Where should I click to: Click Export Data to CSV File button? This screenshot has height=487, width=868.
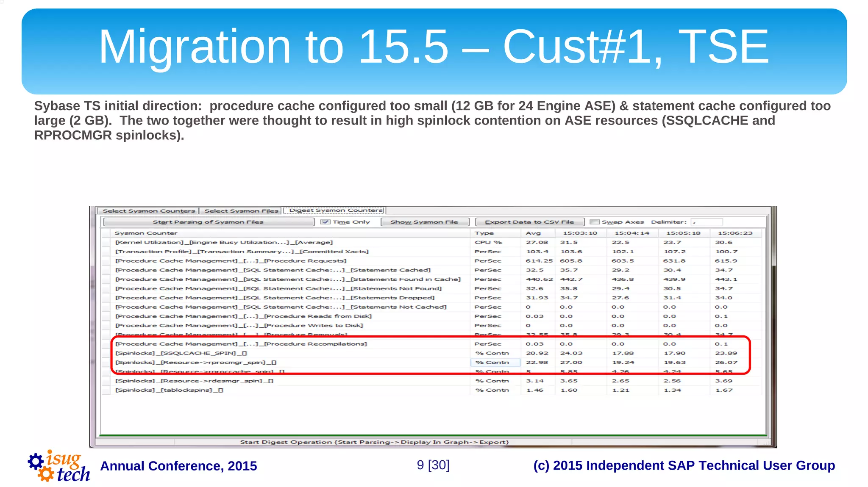click(529, 222)
